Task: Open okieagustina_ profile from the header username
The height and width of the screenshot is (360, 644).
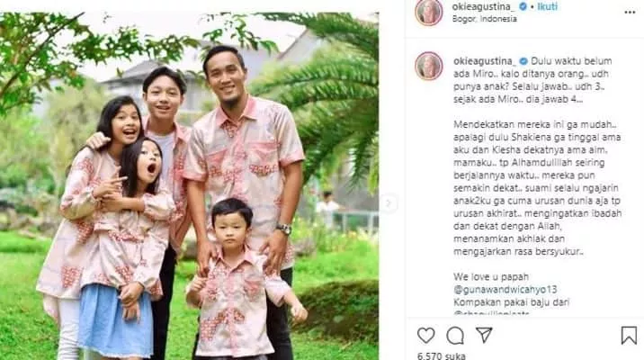Action: pos(483,7)
